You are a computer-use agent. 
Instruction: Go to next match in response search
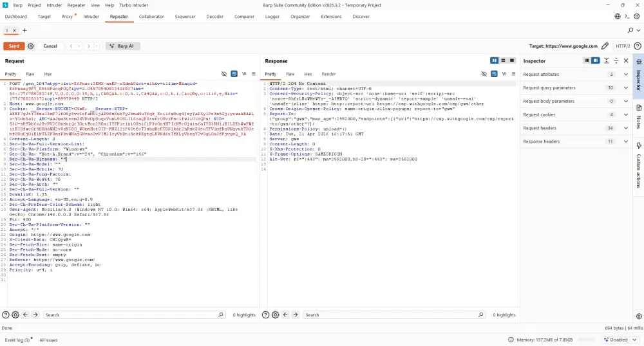296,315
